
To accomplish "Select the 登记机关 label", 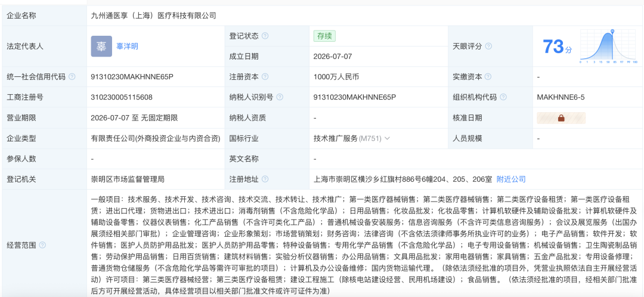I will pos(21,179).
